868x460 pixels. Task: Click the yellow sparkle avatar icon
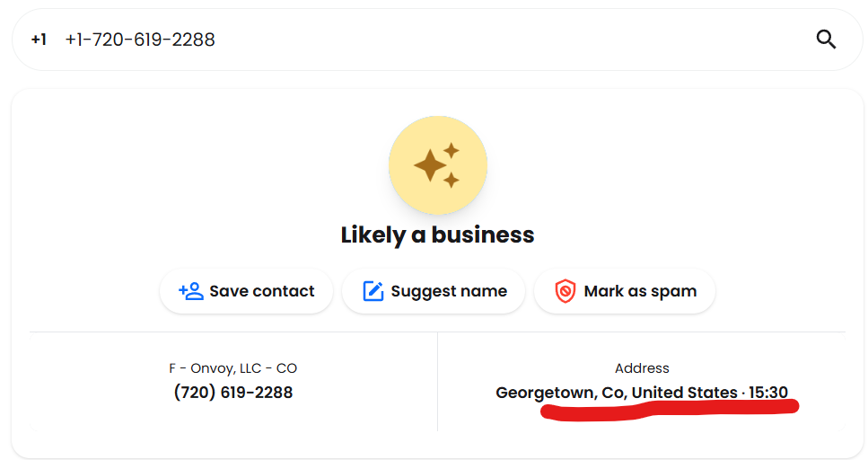click(437, 165)
